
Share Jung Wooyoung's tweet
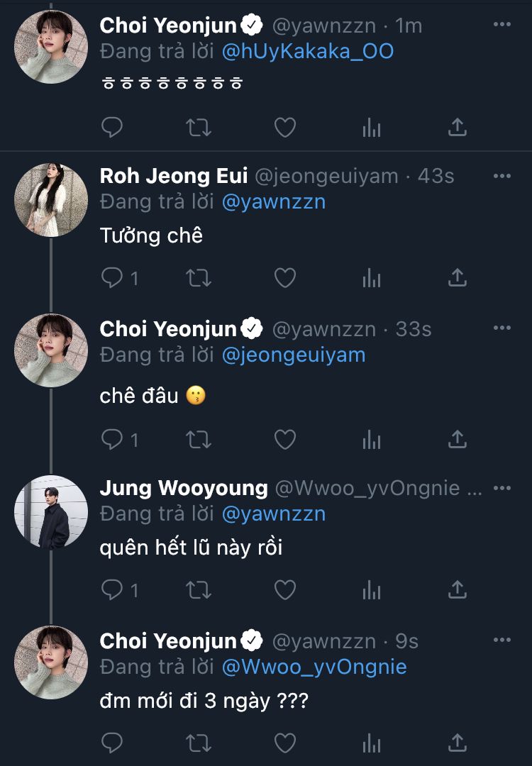[x=458, y=589]
